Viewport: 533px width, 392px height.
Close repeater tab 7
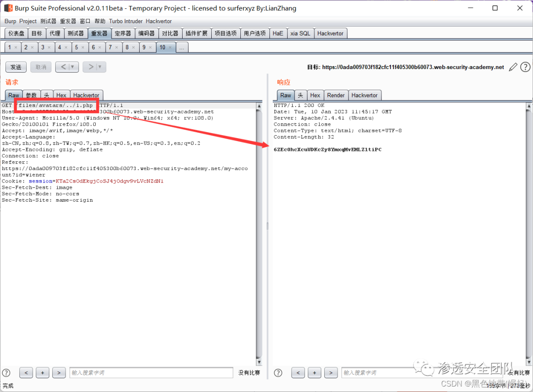click(x=116, y=47)
